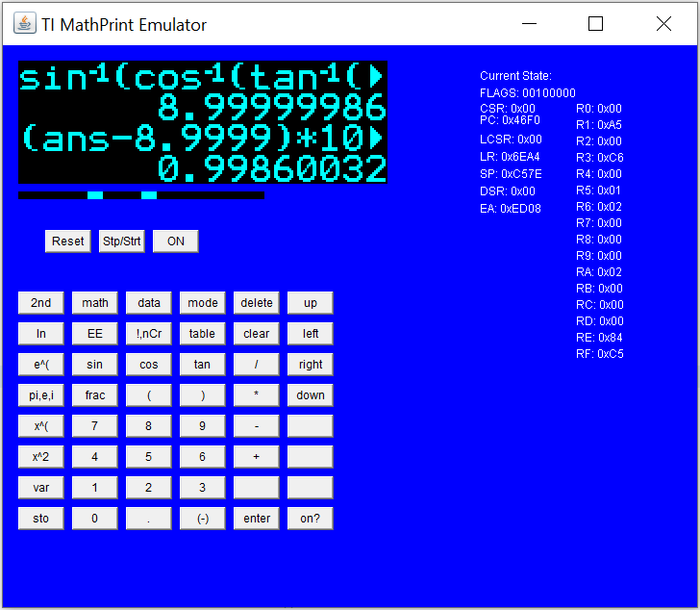Click the clear key
The height and width of the screenshot is (610, 700).
[x=256, y=334]
